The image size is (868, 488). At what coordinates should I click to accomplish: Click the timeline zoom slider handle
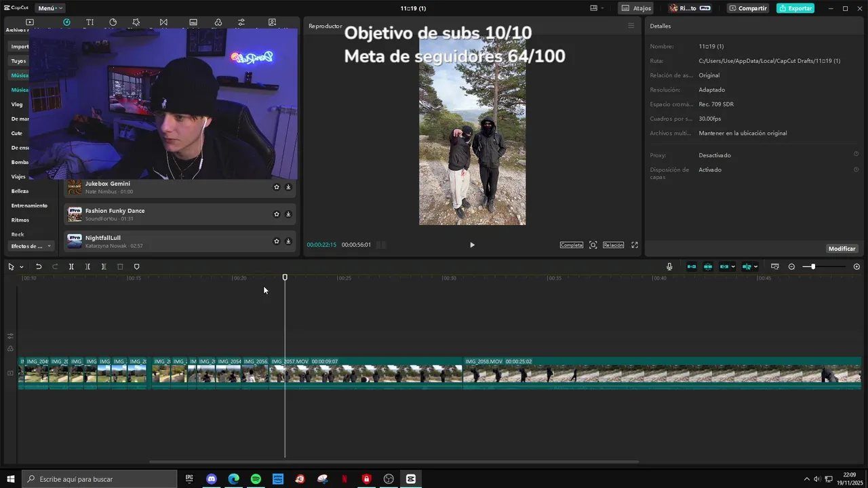pyautogui.click(x=813, y=267)
